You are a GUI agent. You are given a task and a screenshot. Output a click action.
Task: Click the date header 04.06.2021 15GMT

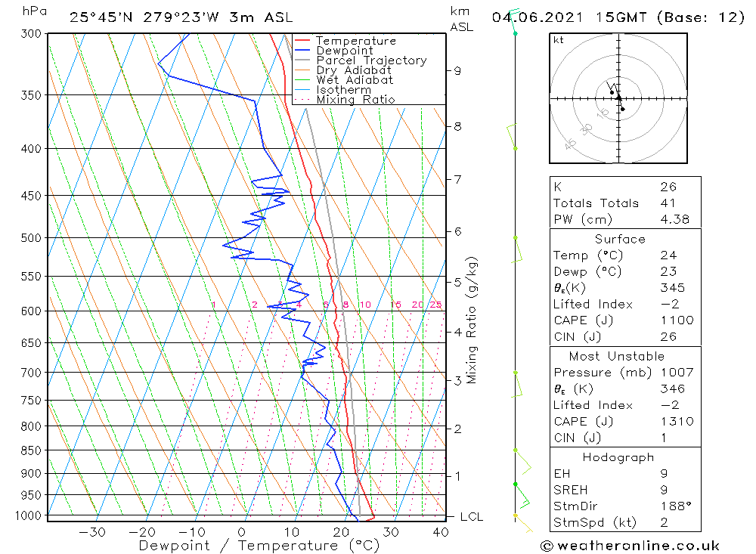click(x=569, y=17)
